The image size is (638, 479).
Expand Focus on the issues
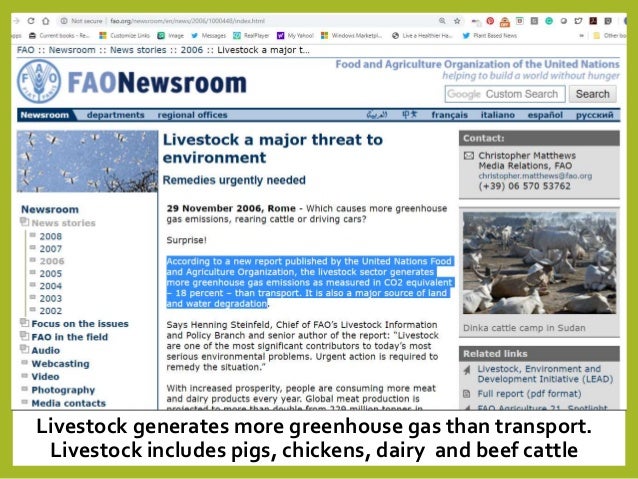[24, 323]
